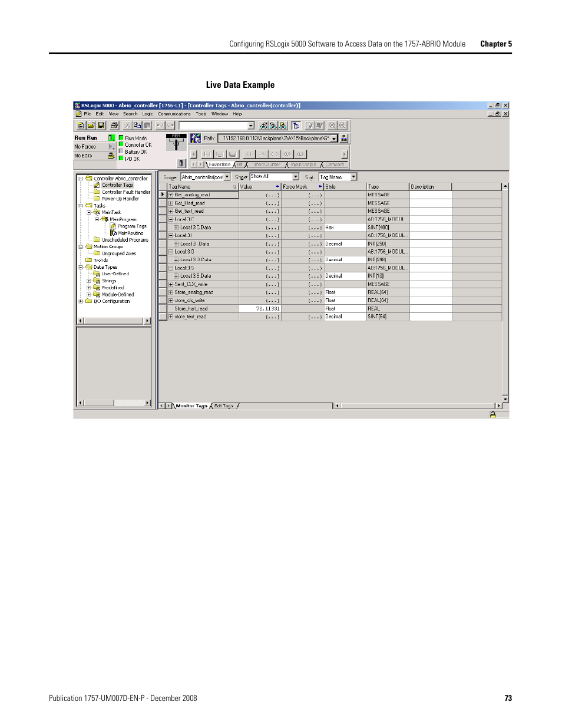
Task: Click the SINT[400] type cell
Action: pyautogui.click(x=388, y=227)
